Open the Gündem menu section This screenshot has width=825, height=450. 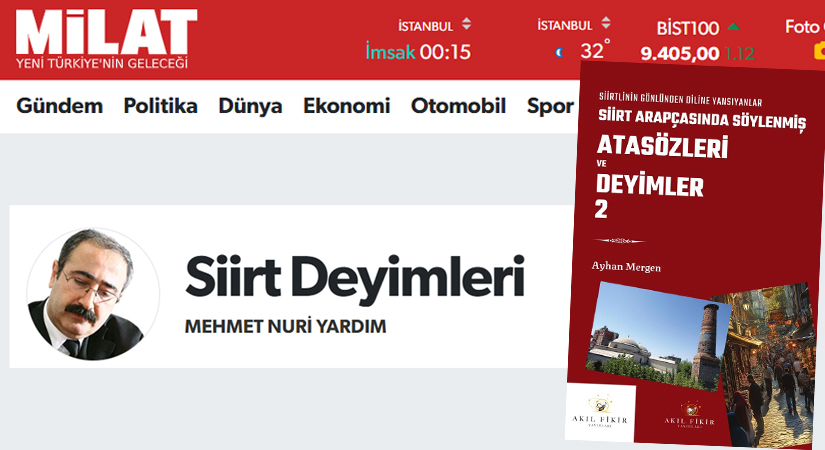[x=59, y=106]
